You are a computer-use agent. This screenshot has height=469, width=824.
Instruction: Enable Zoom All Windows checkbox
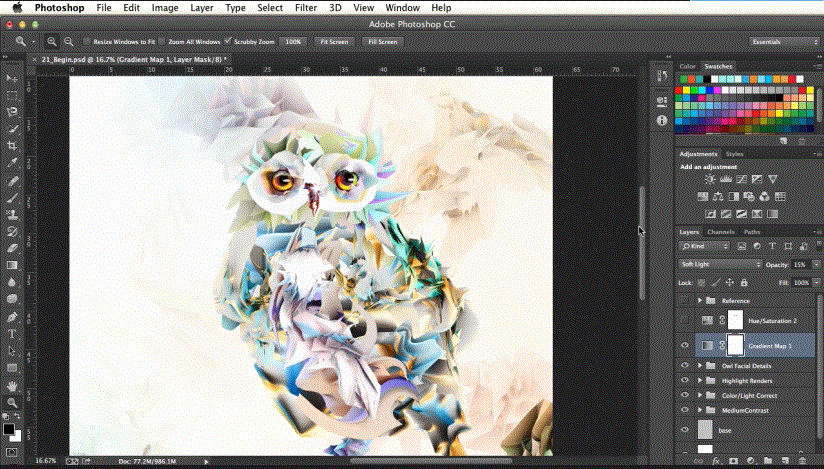[x=162, y=42]
